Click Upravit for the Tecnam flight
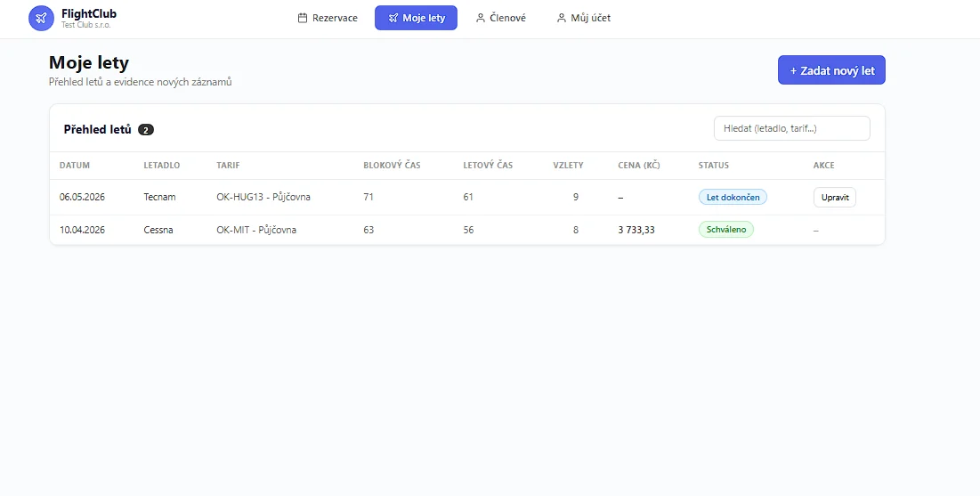Viewport: 980px width, 496px height. [834, 197]
